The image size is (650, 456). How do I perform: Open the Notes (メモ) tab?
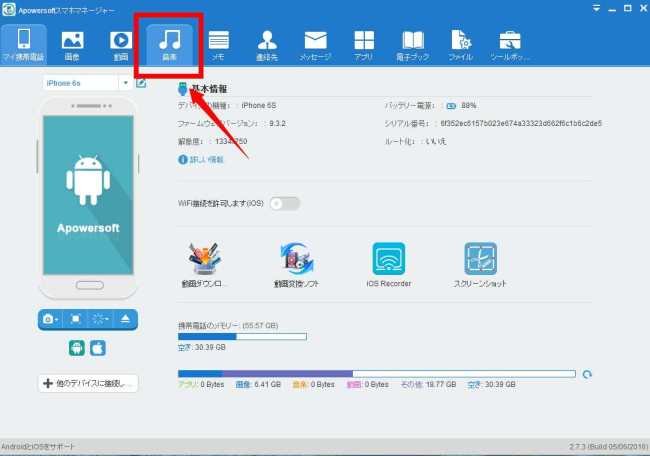218,44
